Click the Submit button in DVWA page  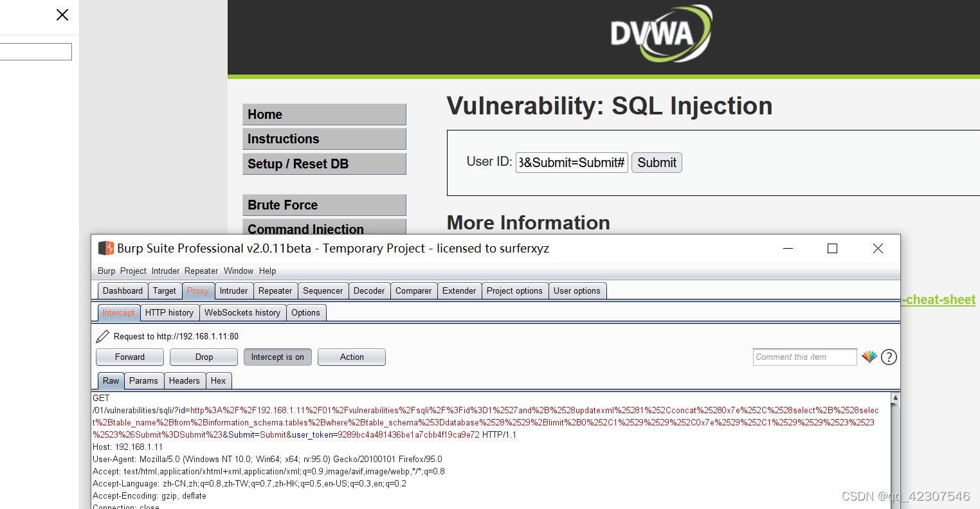(657, 163)
